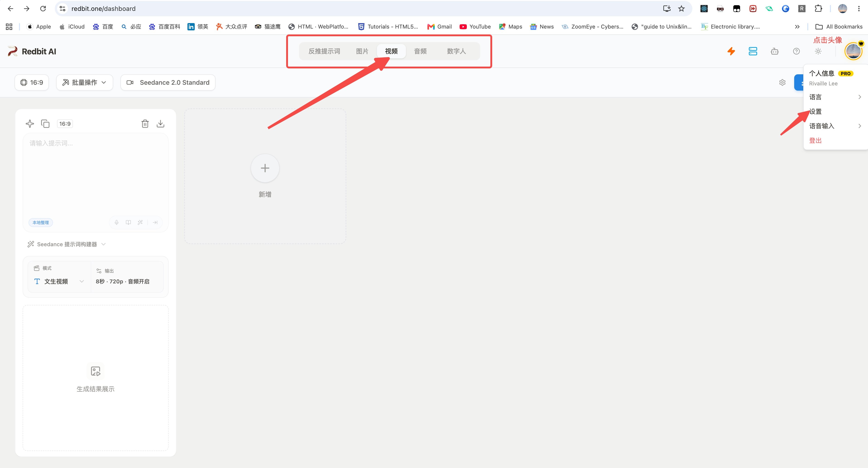868x468 pixels.
Task: Open the Chrome three-dot menu
Action: (858, 9)
